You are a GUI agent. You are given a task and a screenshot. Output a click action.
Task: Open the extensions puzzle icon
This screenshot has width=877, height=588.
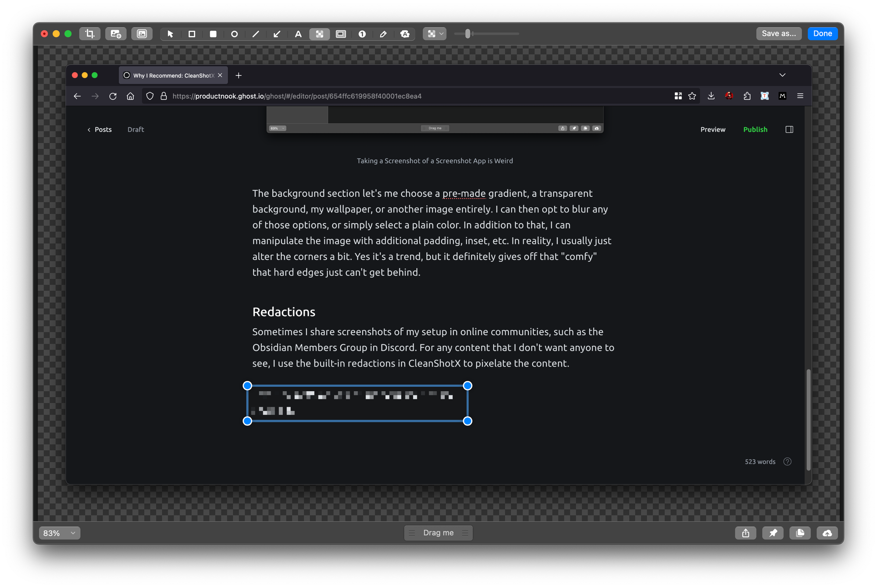tap(747, 96)
